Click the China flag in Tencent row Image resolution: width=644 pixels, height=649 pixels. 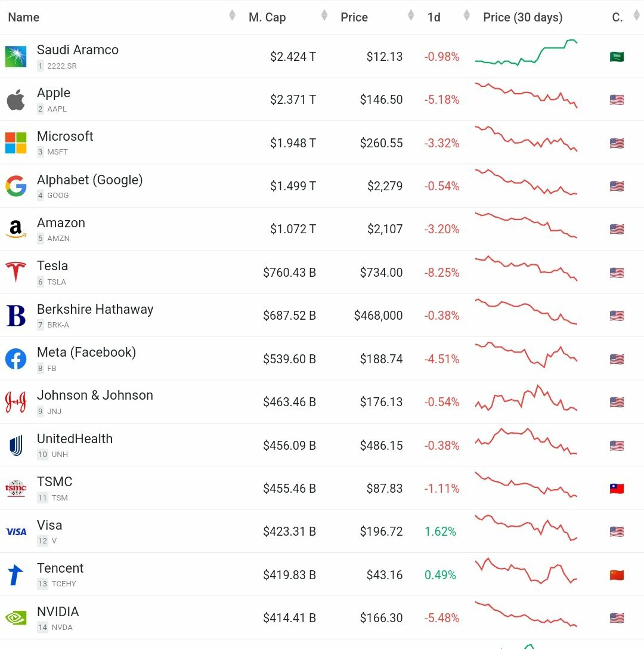tap(617, 575)
